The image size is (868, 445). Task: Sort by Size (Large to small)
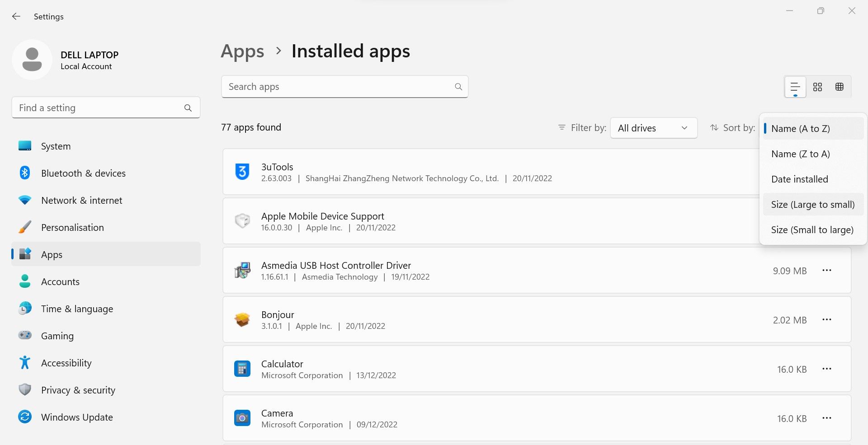pos(812,205)
